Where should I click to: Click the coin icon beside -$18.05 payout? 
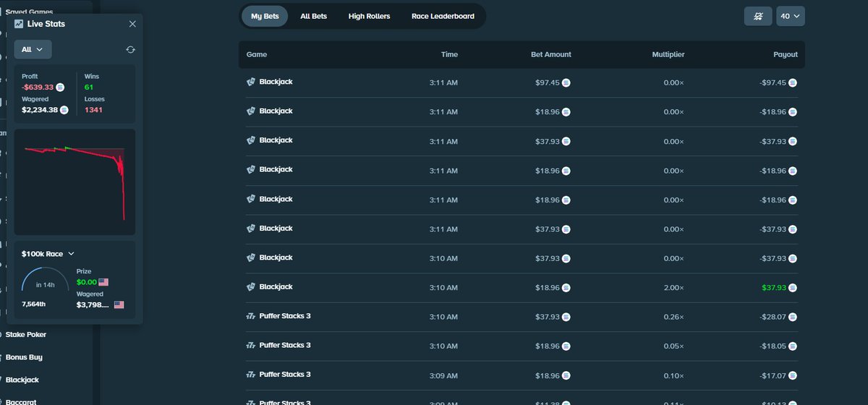[x=793, y=346]
